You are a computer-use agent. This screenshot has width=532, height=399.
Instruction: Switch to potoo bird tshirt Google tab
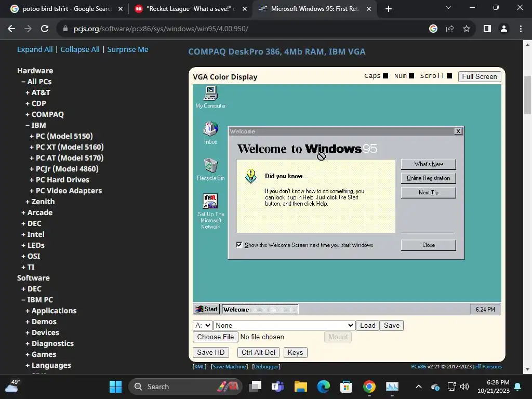tap(66, 9)
